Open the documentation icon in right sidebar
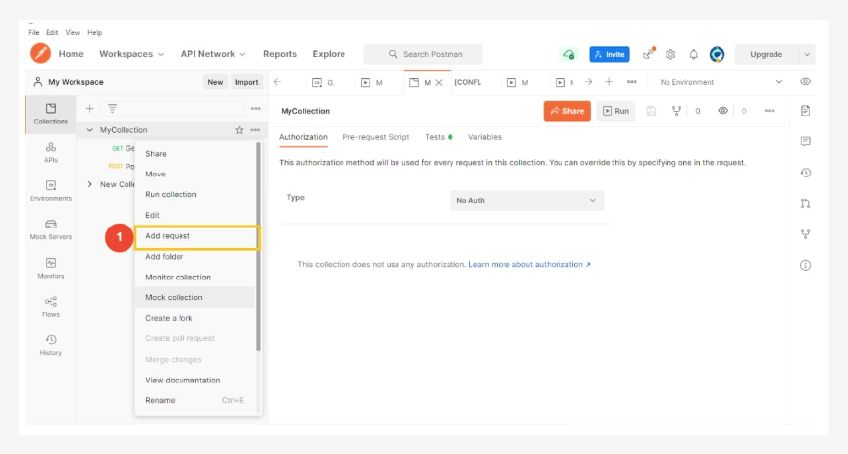This screenshot has height=454, width=848. [805, 111]
